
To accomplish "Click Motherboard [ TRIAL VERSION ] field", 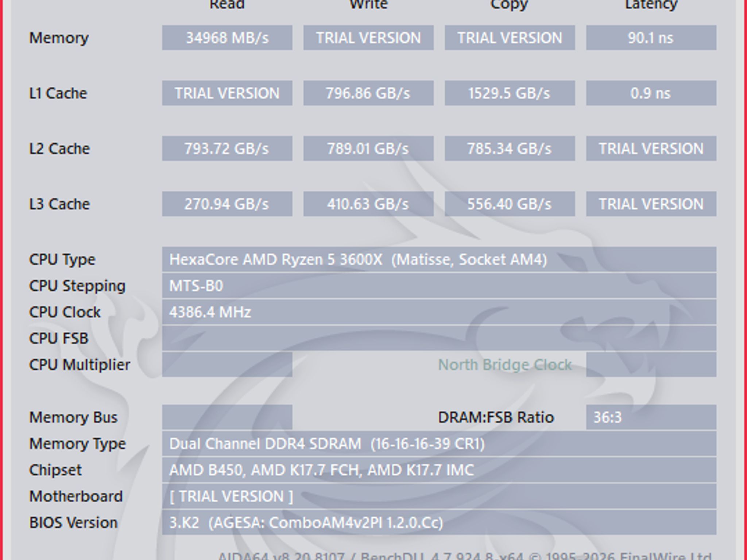I will [439, 496].
